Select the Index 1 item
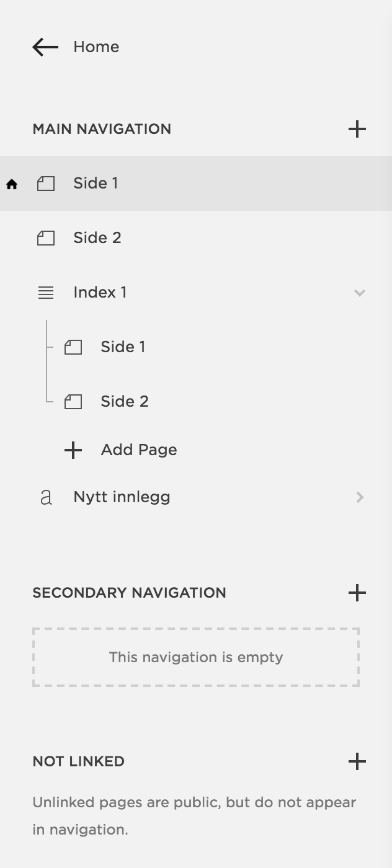 coord(196,293)
